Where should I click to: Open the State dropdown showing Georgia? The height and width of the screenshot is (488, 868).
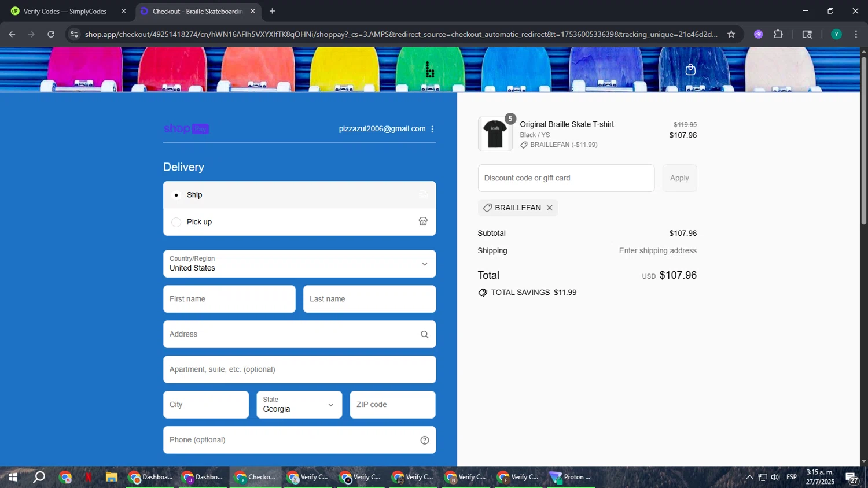pyautogui.click(x=299, y=405)
